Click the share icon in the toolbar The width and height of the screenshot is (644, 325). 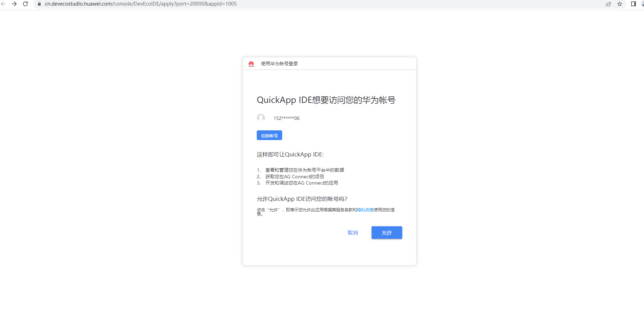pos(608,4)
